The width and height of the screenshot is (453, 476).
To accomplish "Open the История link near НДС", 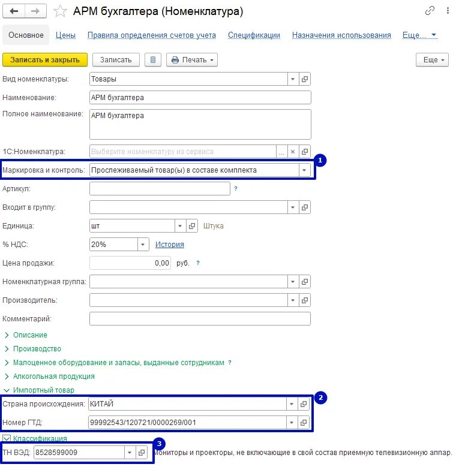I will click(x=170, y=245).
